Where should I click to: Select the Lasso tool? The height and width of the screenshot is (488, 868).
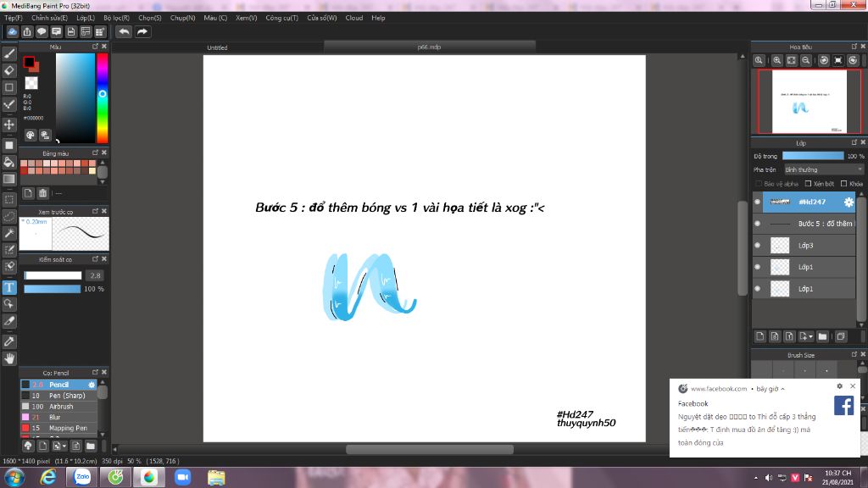[x=9, y=216]
